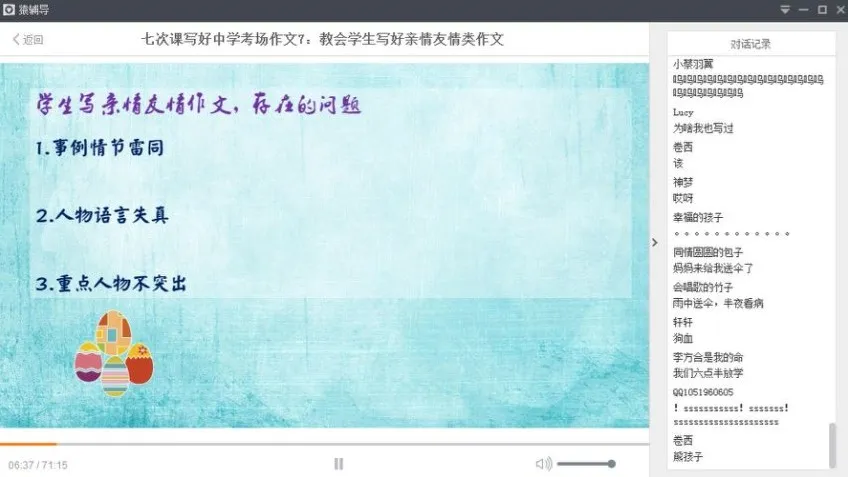848x477 pixels.
Task: Mute the audio with speaker icon
Action: point(543,463)
